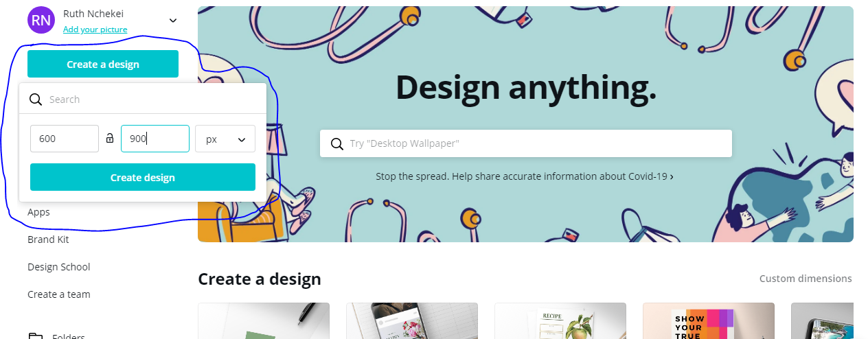Focus the height field showing 900
This screenshot has width=868, height=339.
155,139
